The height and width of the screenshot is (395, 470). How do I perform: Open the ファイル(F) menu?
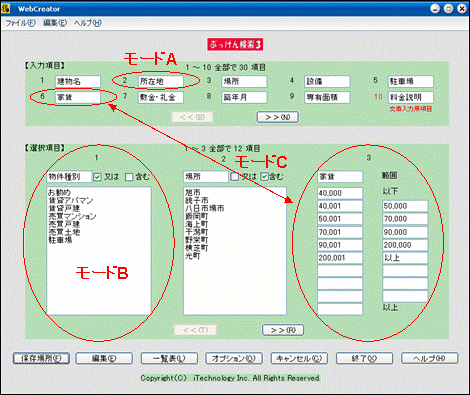21,23
